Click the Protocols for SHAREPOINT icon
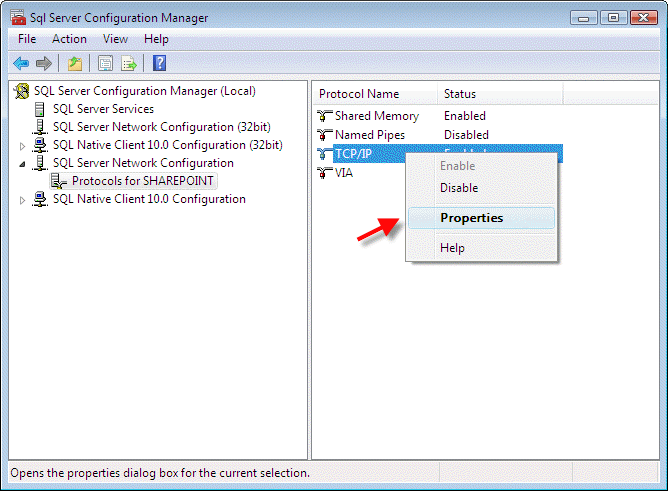This screenshot has width=668, height=491. pos(59,181)
